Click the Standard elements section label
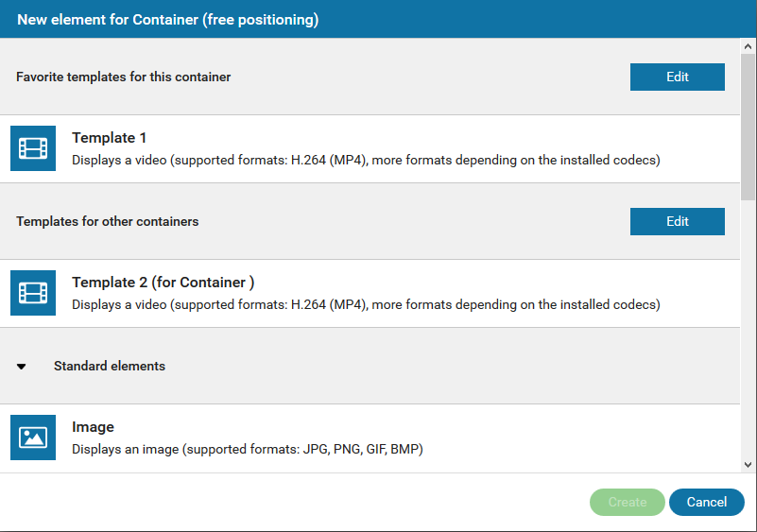The width and height of the screenshot is (757, 532). pyautogui.click(x=110, y=366)
